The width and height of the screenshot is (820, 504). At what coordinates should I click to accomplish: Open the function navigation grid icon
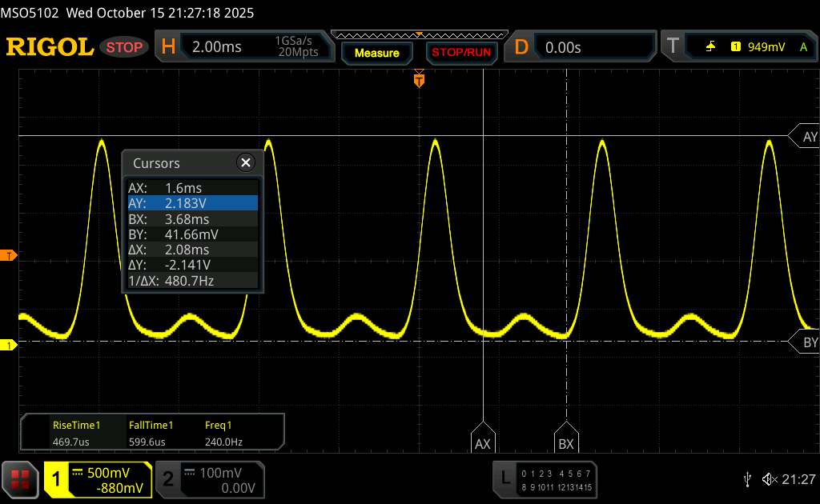(x=21, y=479)
